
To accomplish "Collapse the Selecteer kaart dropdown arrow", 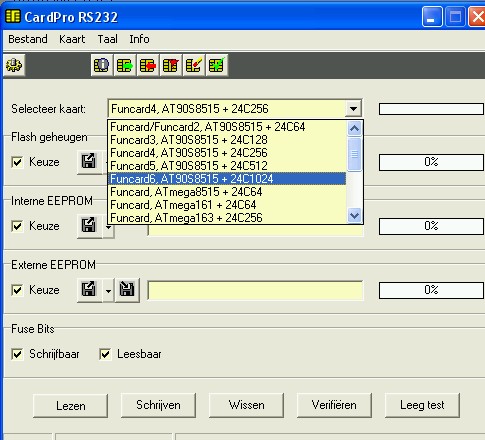I will coord(353,109).
